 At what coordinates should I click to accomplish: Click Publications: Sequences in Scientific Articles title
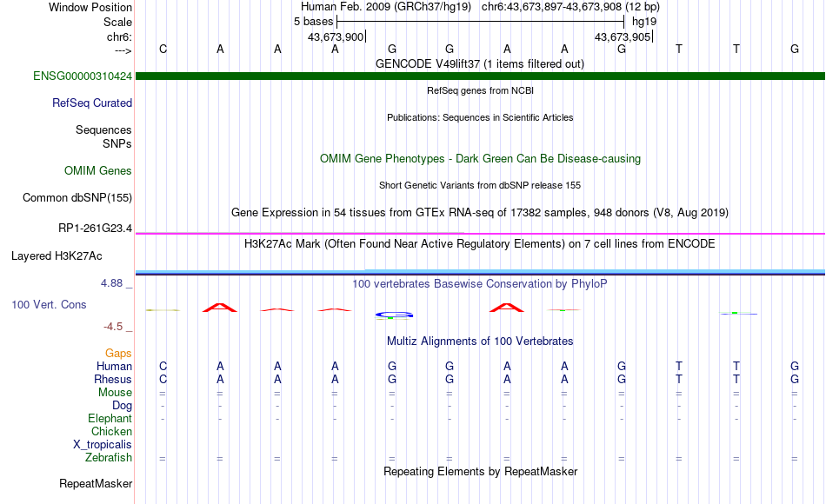point(480,117)
